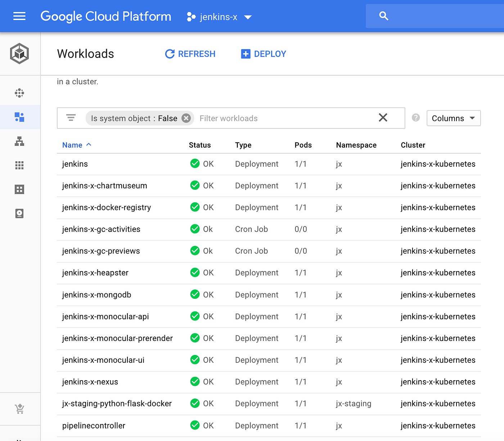Open the Storage sidebar icon
The image size is (504, 441).
(x=19, y=213)
